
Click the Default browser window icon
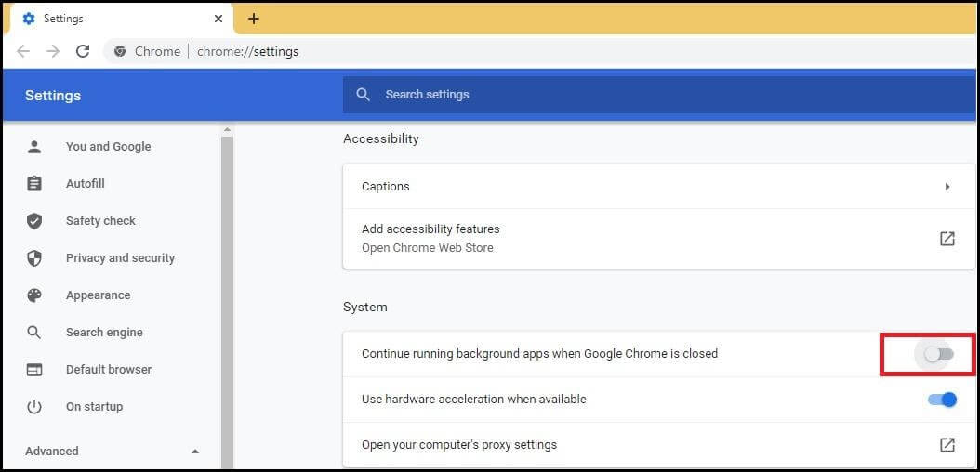[34, 370]
